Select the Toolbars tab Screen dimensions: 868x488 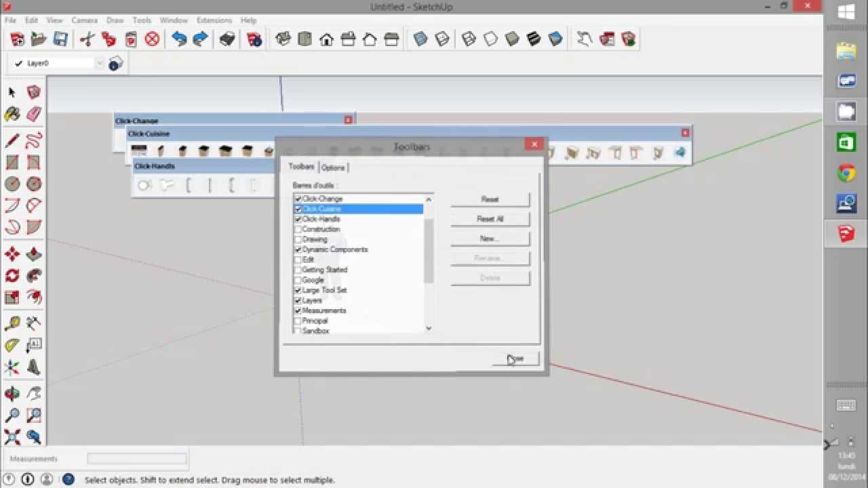pos(302,167)
